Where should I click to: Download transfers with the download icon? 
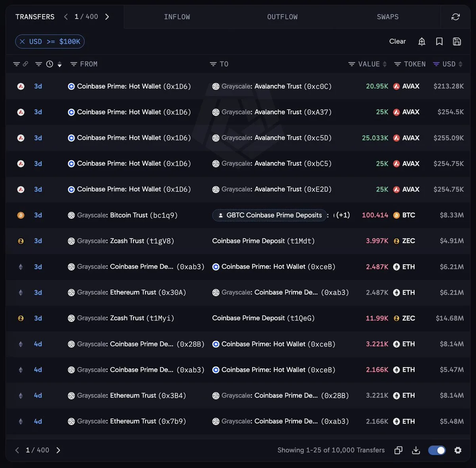click(x=416, y=450)
